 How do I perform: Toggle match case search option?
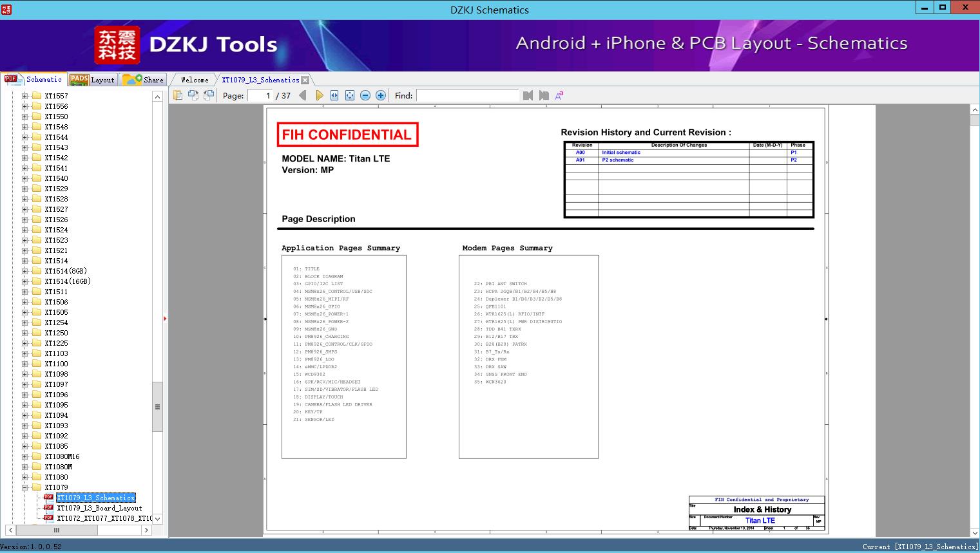pyautogui.click(x=559, y=95)
